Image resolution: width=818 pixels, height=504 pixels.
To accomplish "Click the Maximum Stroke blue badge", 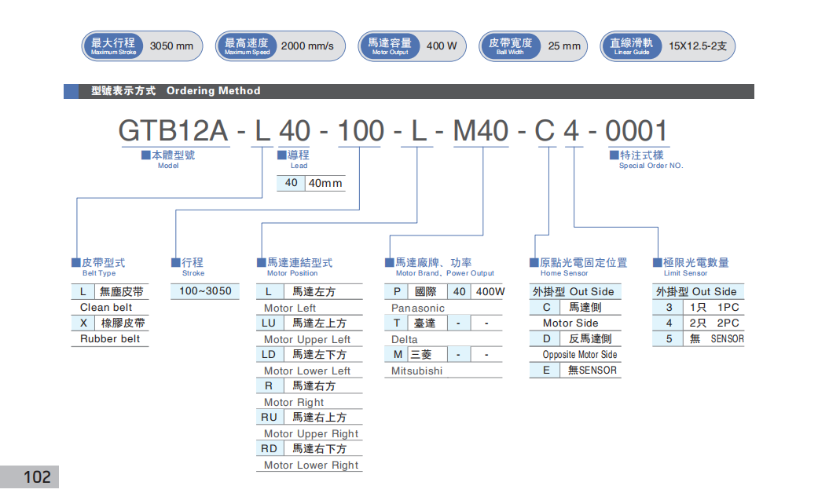I will point(114,46).
